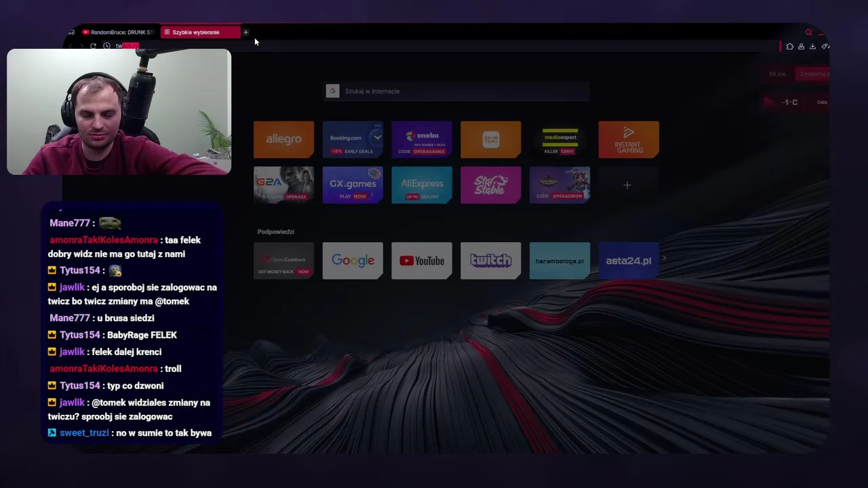This screenshot has height=488, width=868.
Task: Click the red Zarejestruj button
Action: [x=813, y=74]
